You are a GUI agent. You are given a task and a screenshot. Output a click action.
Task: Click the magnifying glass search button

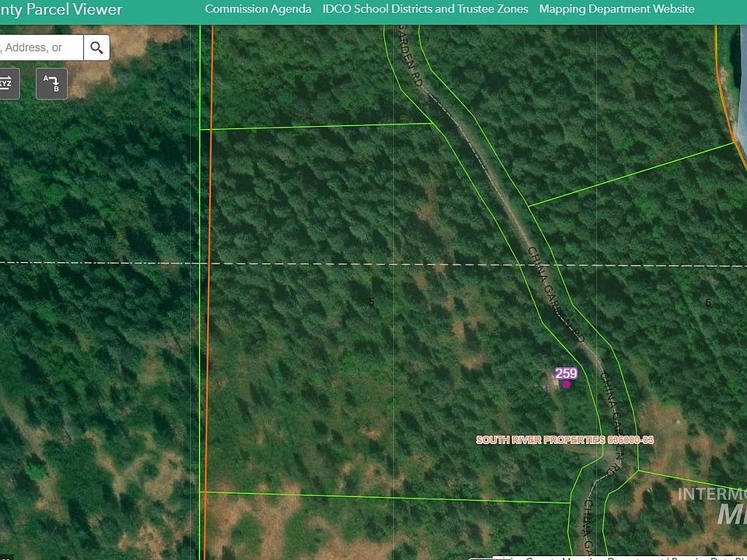tap(96, 47)
